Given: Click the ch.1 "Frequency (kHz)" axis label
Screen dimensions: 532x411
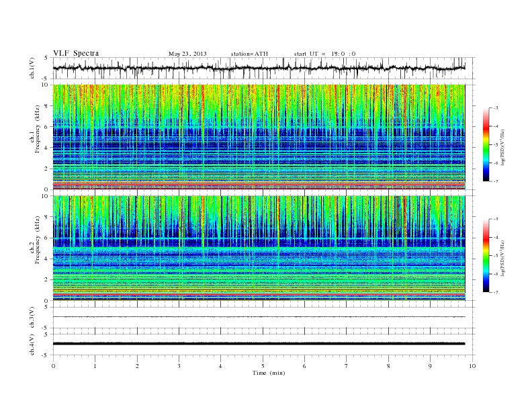Looking at the screenshot, I should tap(38, 128).
